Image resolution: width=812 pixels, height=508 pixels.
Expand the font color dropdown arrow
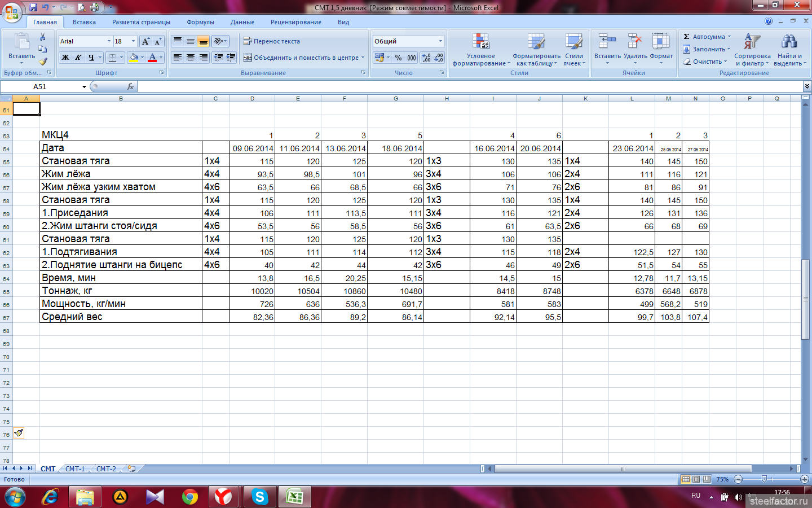[161, 58]
